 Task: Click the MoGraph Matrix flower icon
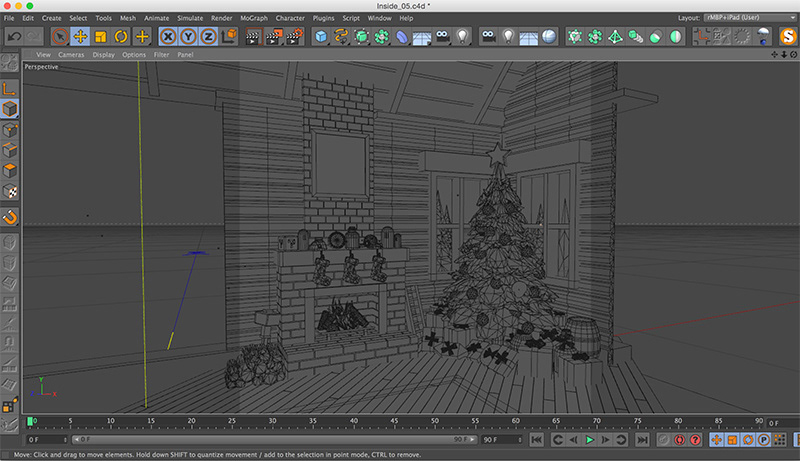595,37
